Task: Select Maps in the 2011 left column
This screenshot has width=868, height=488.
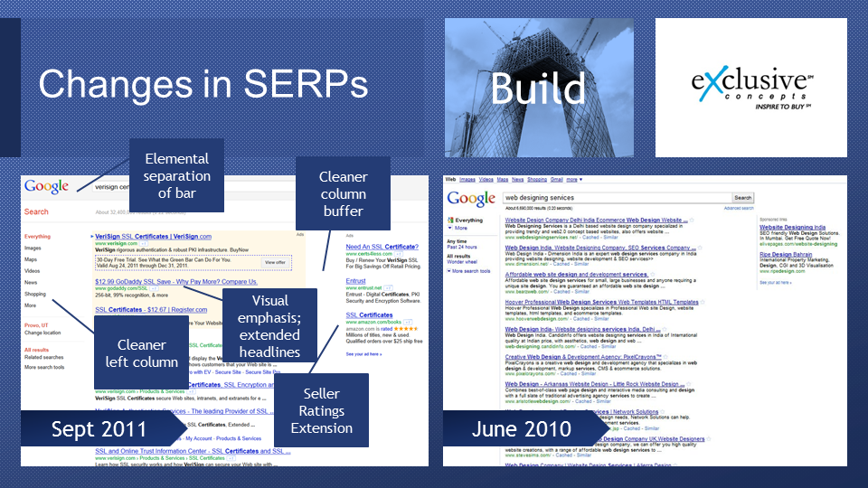Action: [31, 259]
